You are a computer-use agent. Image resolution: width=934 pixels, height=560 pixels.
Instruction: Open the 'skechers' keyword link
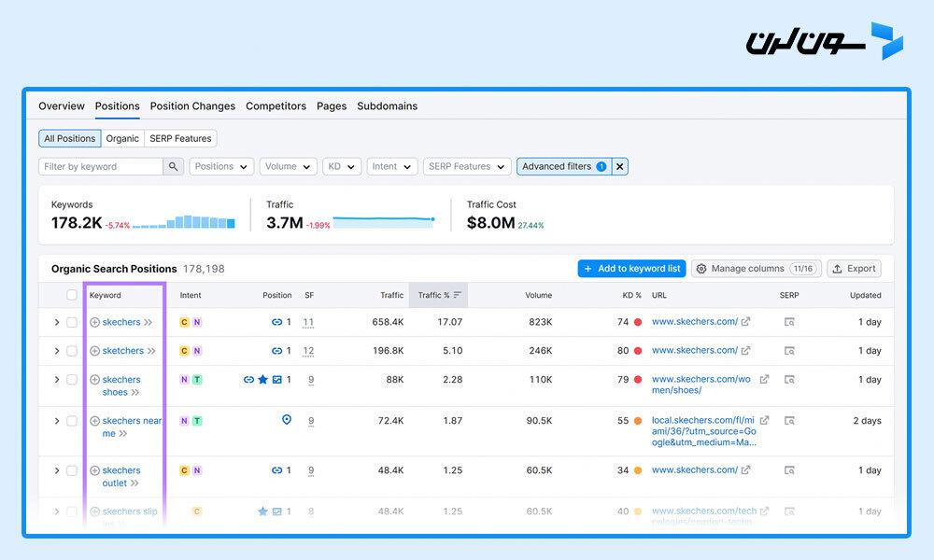point(121,323)
